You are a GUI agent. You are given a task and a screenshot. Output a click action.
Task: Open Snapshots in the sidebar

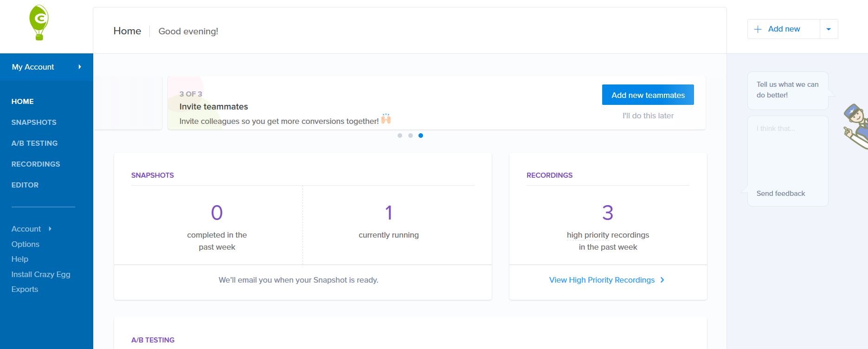(x=34, y=122)
